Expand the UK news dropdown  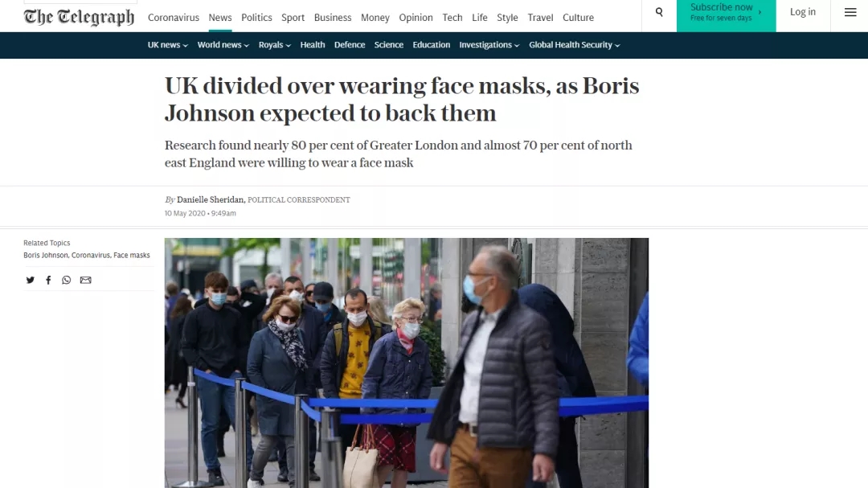tap(168, 45)
